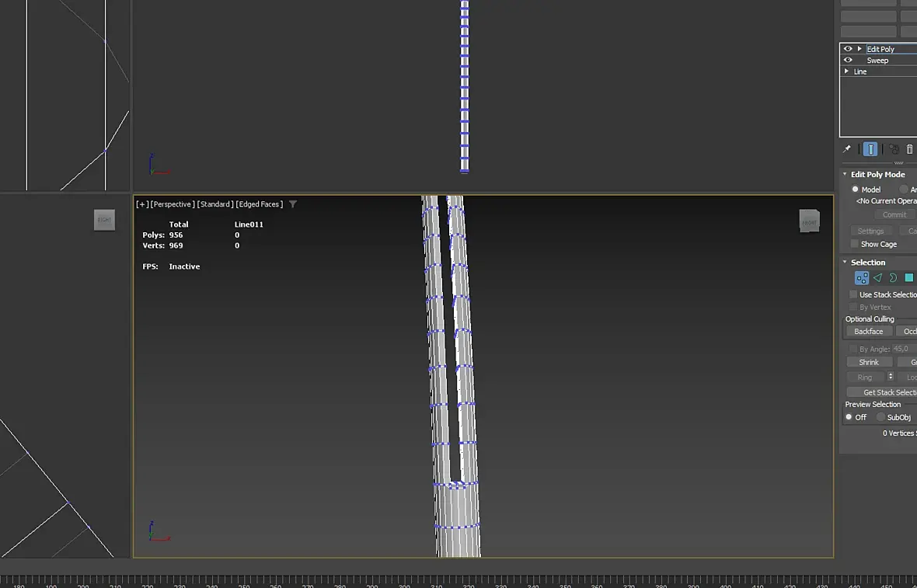Select Sweep modifier in stack
Viewport: 917px width, 588px height.
click(x=877, y=61)
